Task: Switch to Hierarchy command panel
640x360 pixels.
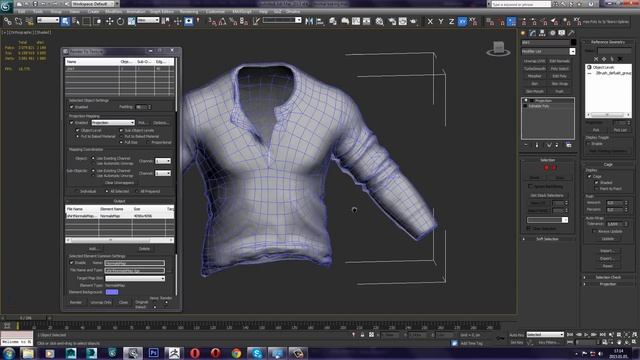Action: tap(542, 33)
